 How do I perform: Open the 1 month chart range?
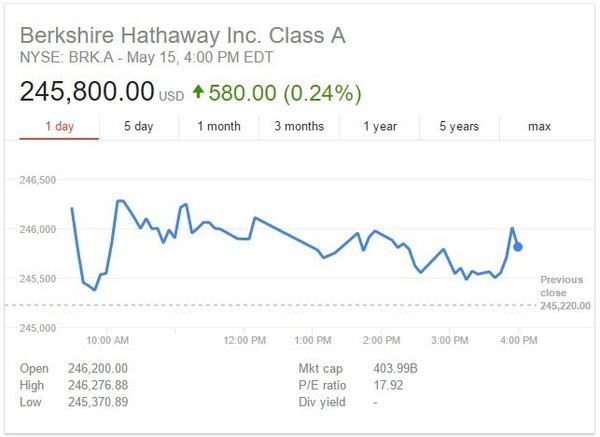(219, 126)
